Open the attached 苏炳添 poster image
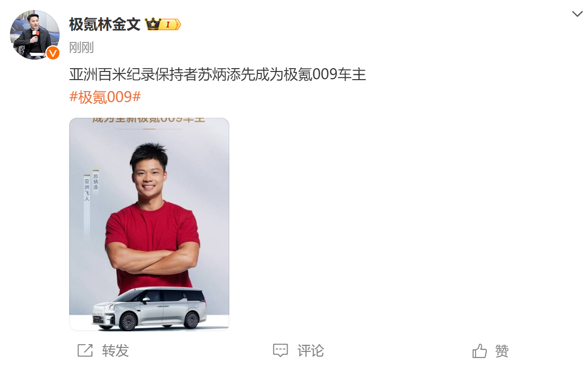Screen dimensions: 588x369 pos(149,224)
